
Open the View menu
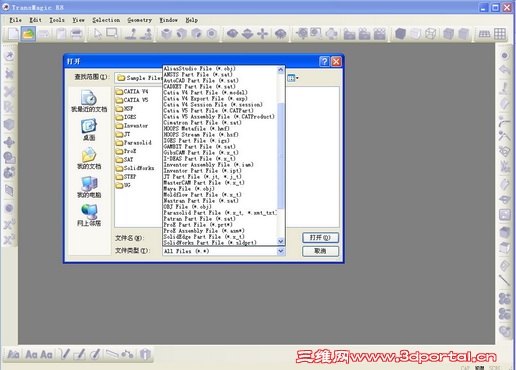point(79,20)
